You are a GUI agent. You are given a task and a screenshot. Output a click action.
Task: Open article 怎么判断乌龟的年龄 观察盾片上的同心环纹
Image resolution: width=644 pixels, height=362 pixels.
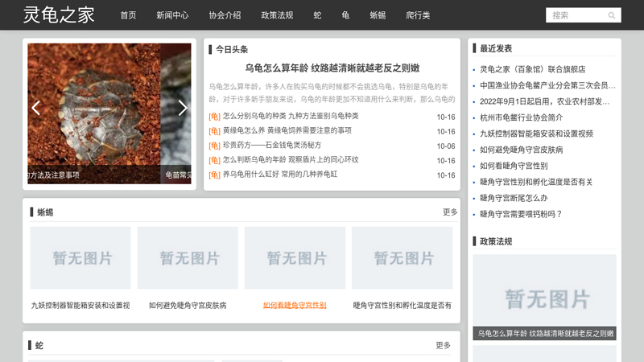(x=291, y=159)
